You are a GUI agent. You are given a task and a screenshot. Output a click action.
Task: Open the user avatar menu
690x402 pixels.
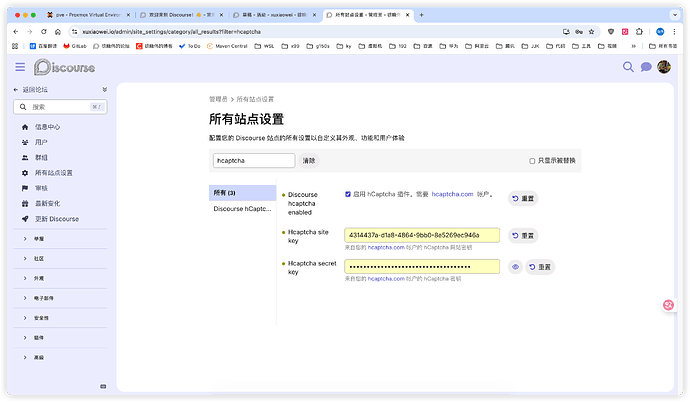click(x=664, y=67)
